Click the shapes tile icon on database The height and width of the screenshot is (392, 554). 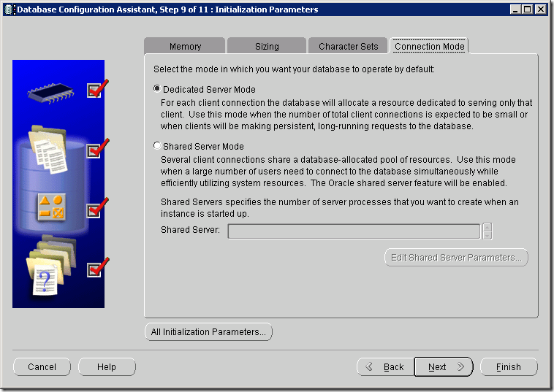pos(52,207)
